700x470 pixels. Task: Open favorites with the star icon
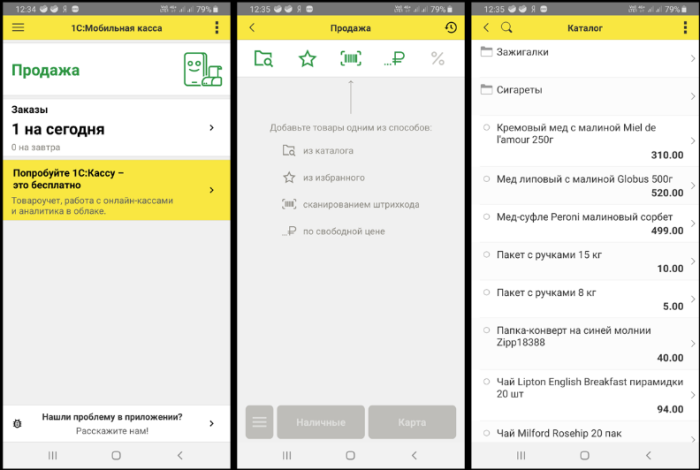click(x=307, y=59)
